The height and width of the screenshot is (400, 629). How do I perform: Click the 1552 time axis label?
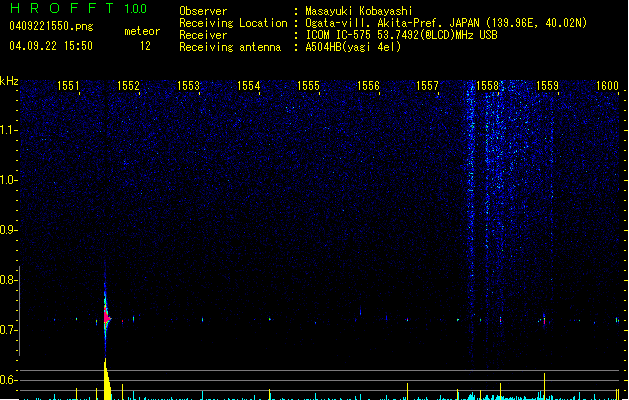(128, 86)
